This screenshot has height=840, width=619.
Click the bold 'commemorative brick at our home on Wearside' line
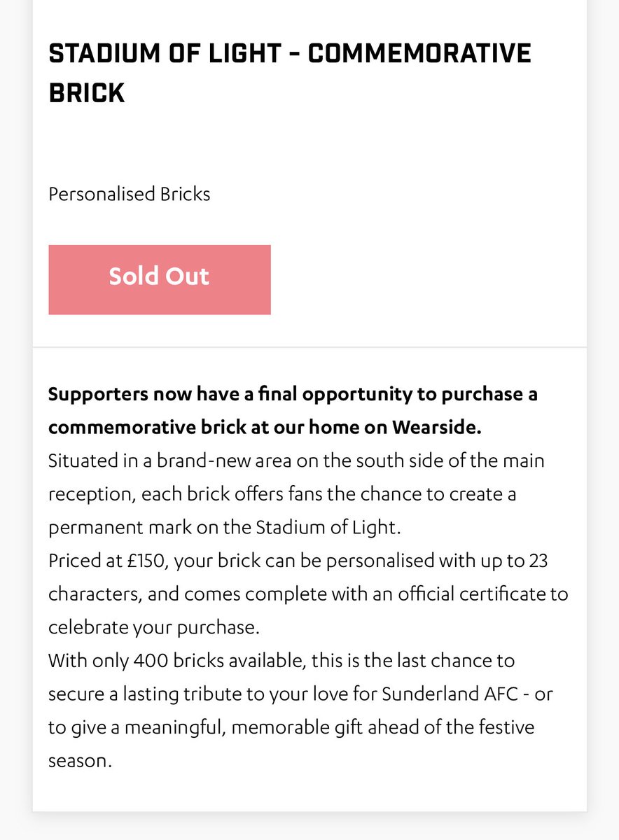(265, 428)
